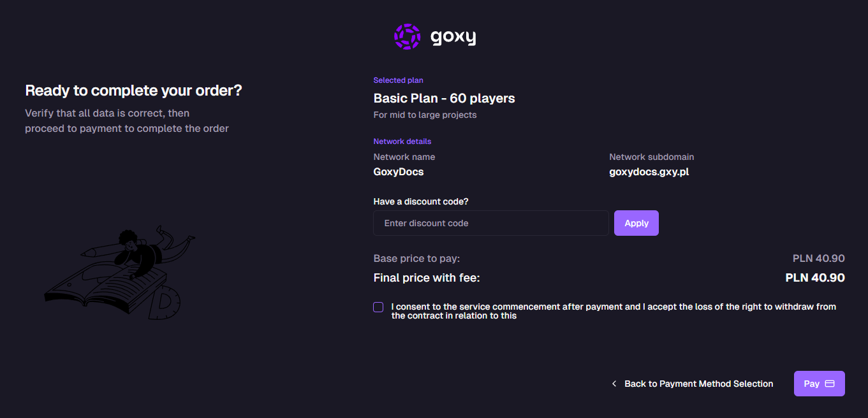
Task: Click the For mid to large projects subtitle
Action: pos(425,115)
